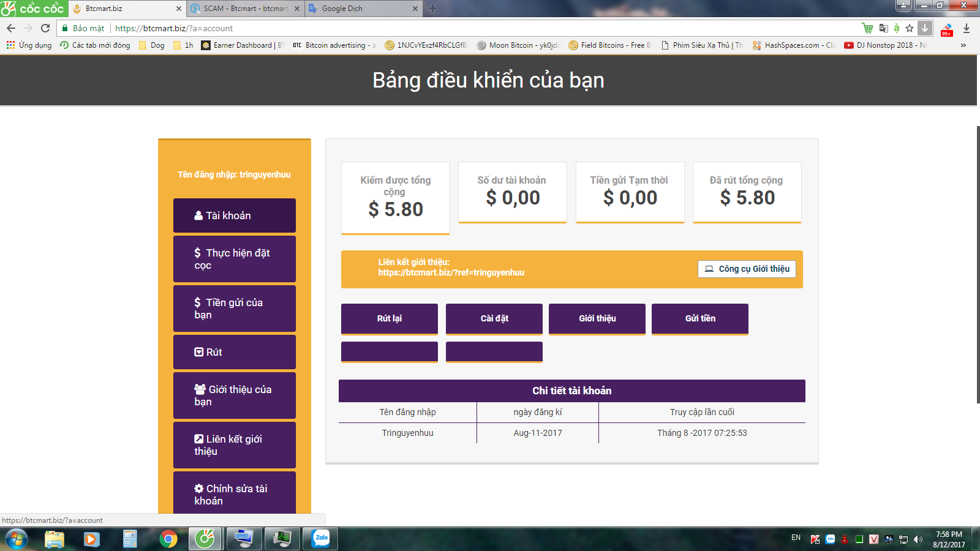Click the Số dư tài khoản balance value
This screenshot has height=551, width=980.
click(513, 198)
